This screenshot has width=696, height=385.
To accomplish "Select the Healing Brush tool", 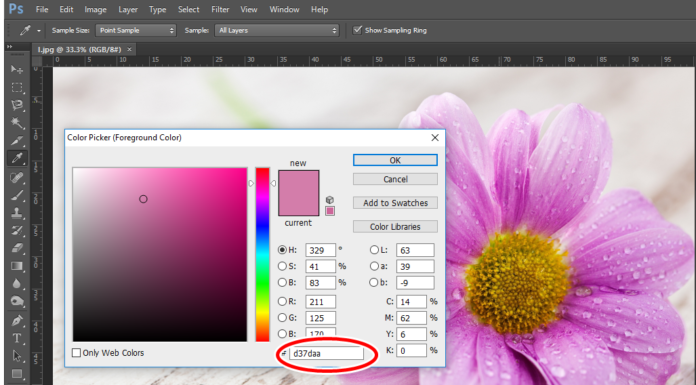I will 17,178.
